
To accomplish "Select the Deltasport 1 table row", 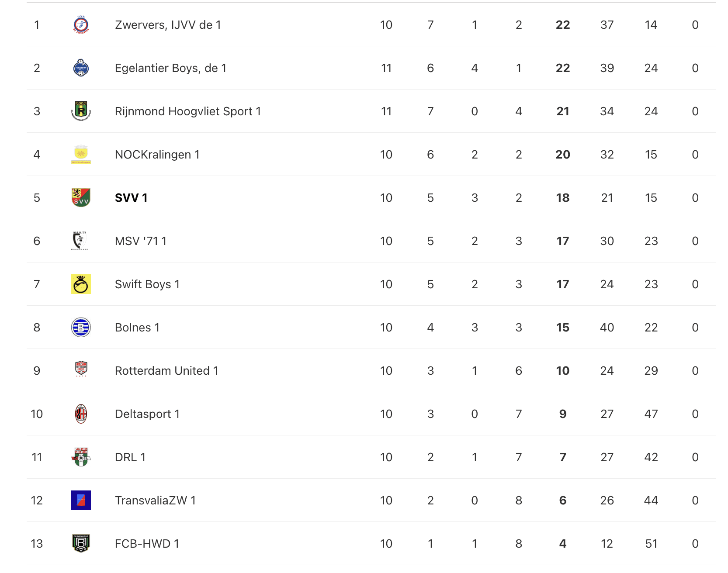I will pos(371,414).
